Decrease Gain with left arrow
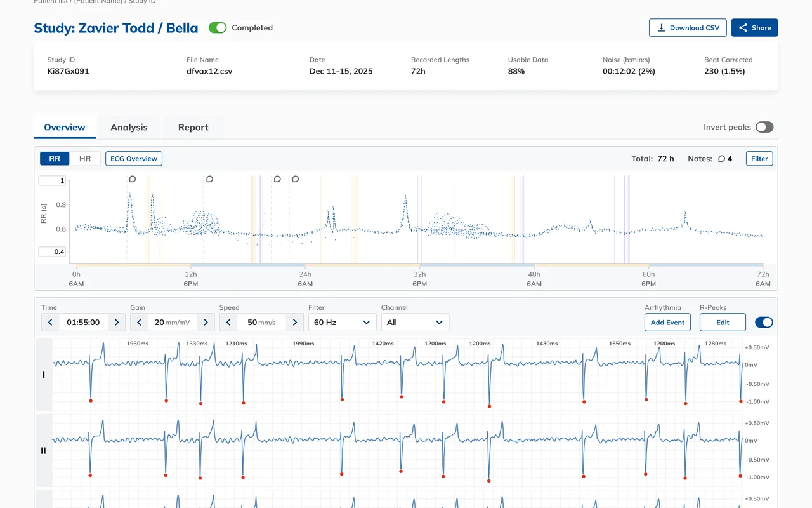The image size is (812, 508). [139, 323]
